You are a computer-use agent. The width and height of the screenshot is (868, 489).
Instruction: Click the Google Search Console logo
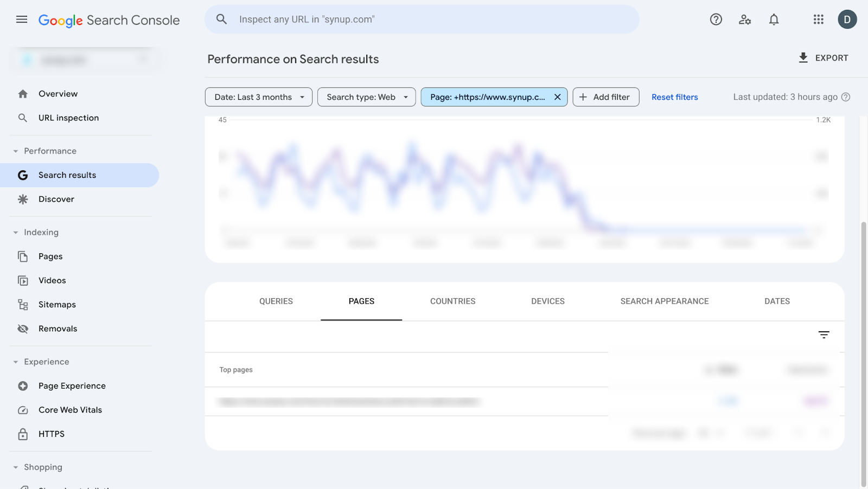point(109,20)
